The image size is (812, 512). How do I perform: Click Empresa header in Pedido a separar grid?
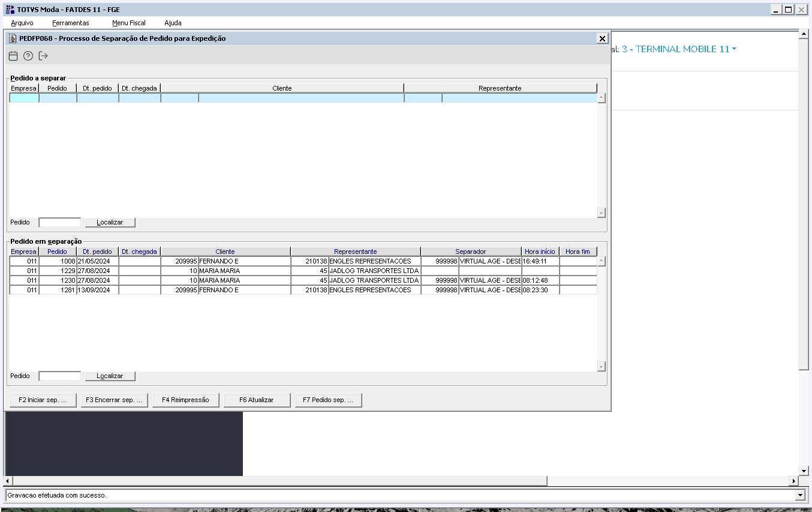tap(24, 88)
